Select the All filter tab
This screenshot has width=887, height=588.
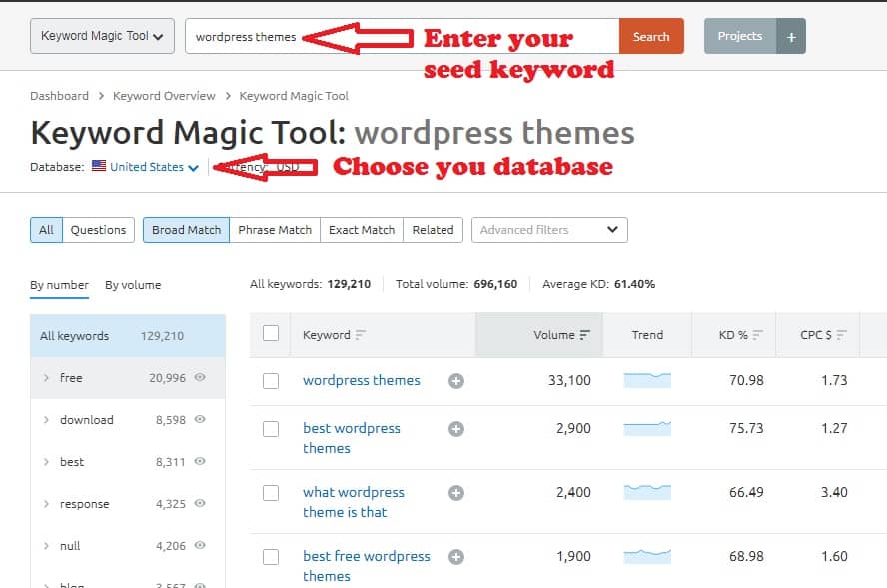[46, 230]
